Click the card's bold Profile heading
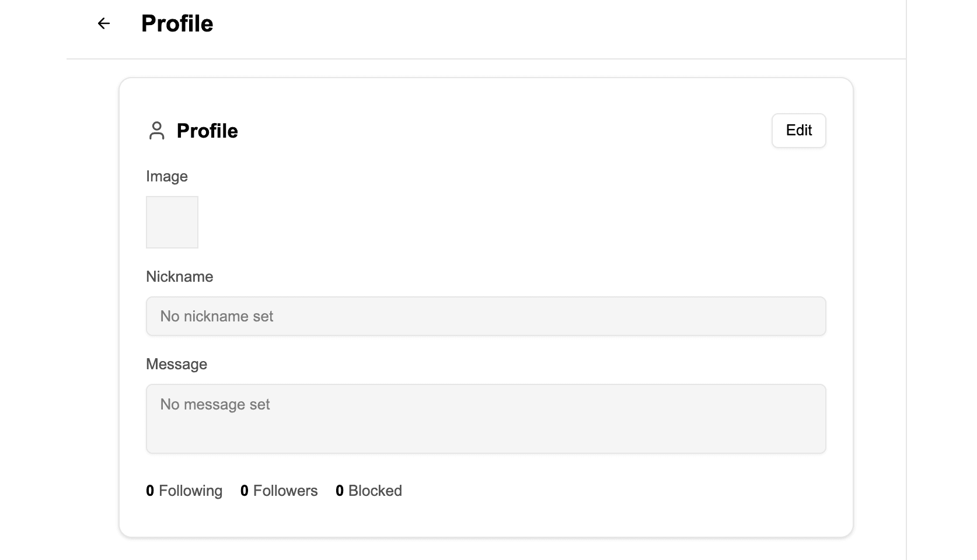The height and width of the screenshot is (560, 977). click(x=207, y=131)
